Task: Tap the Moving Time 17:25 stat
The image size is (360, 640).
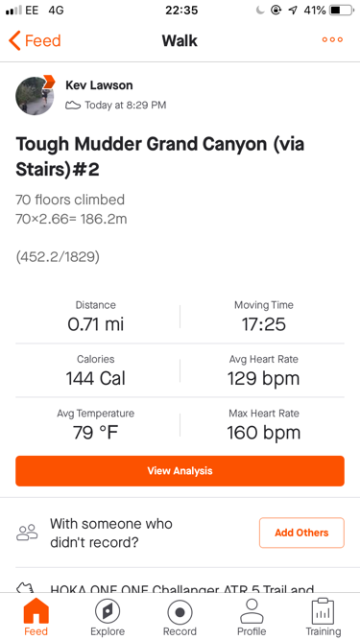Action: 264,317
